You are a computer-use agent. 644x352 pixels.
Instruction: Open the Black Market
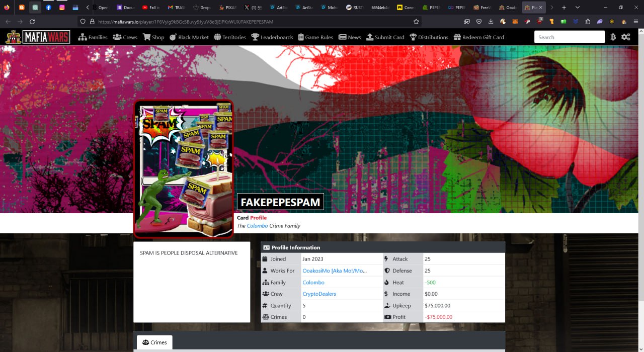point(189,37)
